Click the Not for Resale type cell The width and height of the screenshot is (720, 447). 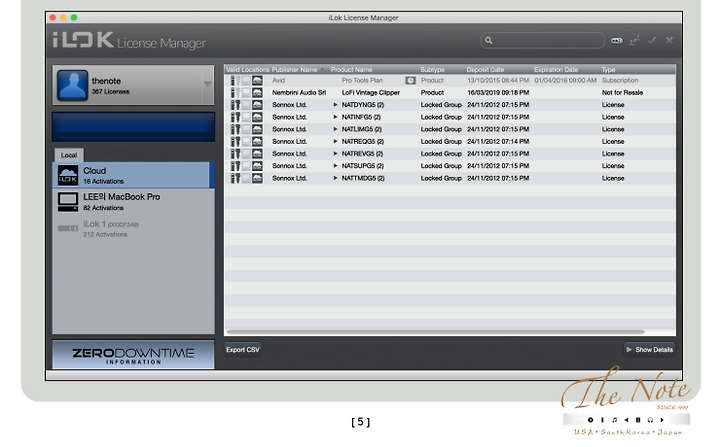click(622, 92)
